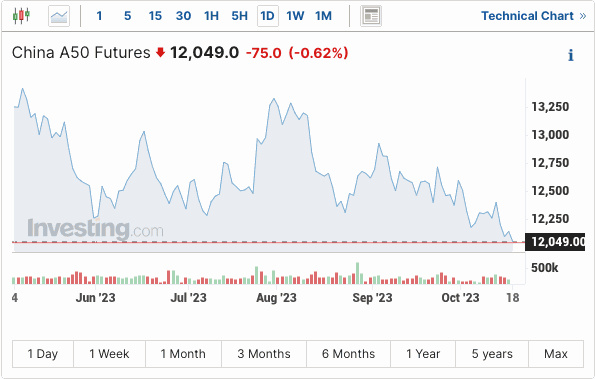Set range to 1 Year

click(423, 354)
